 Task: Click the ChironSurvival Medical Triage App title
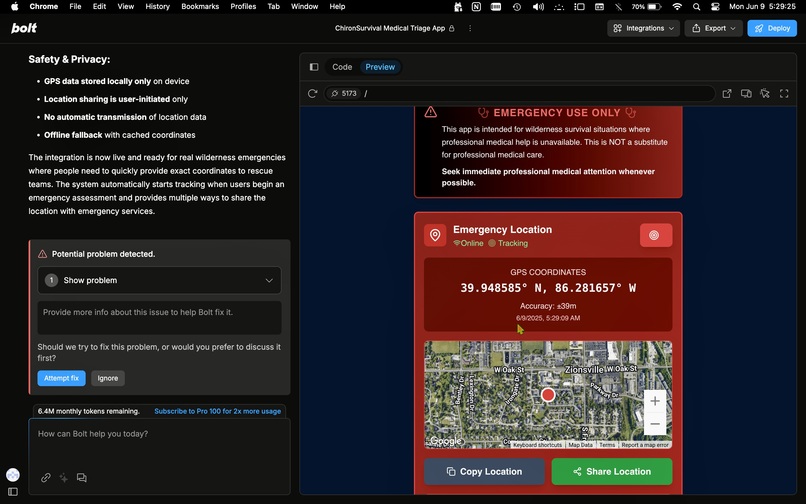[390, 28]
